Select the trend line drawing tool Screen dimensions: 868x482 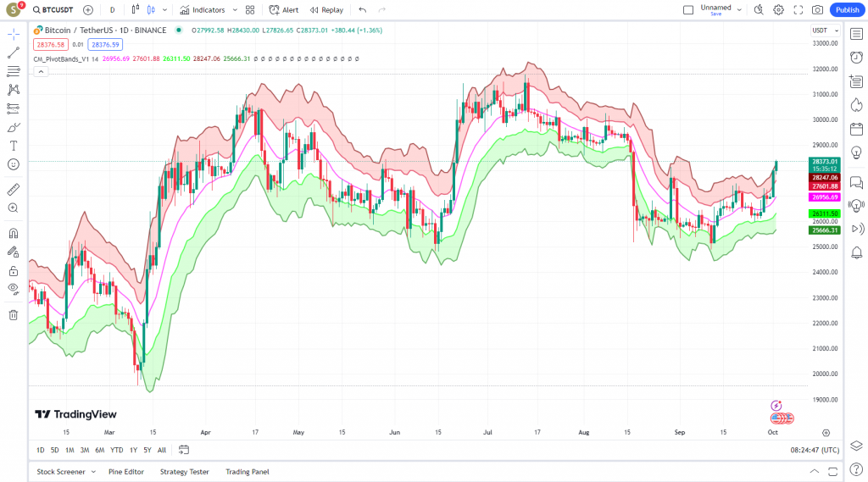pyautogui.click(x=14, y=53)
